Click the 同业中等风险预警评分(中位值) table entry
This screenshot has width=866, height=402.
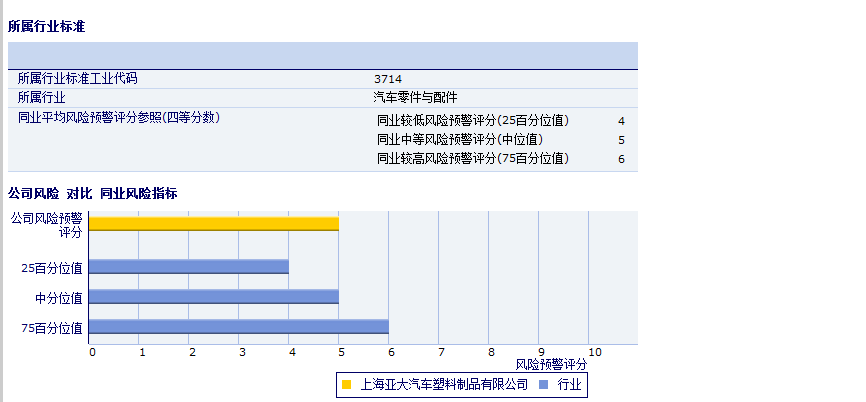tap(459, 140)
